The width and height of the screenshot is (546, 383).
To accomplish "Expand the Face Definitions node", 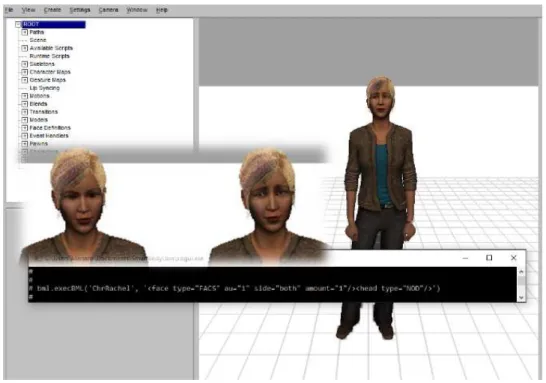I will [x=24, y=128].
